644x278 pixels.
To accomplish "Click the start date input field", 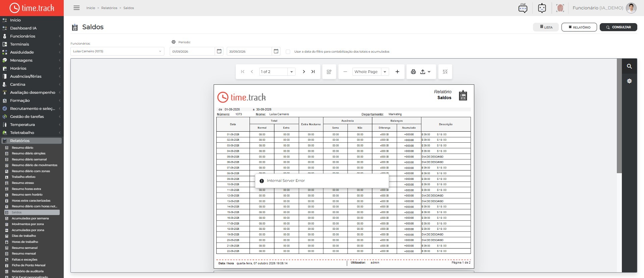I will click(192, 51).
